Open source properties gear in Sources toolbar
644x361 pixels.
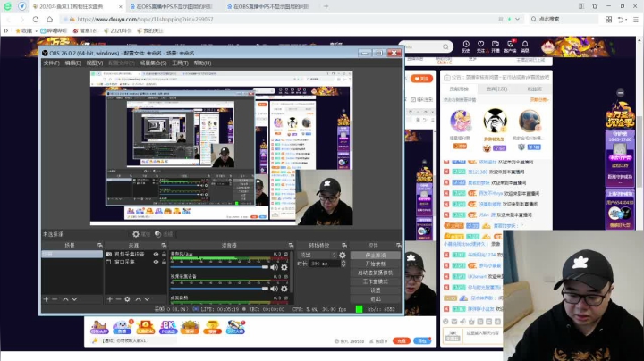pyautogui.click(x=127, y=299)
